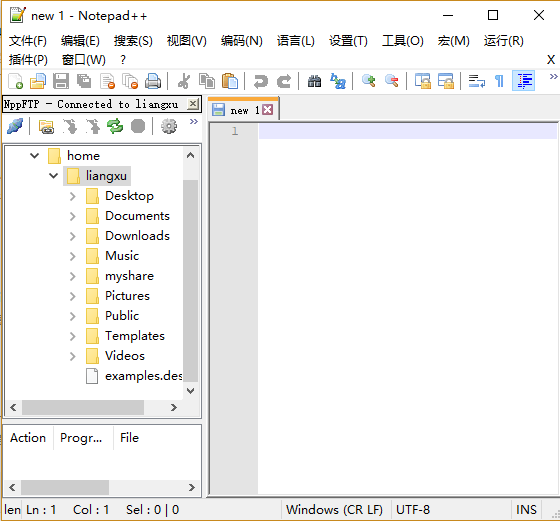Open Find with the binoculars icon
Image resolution: width=560 pixels, height=521 pixels.
[314, 81]
